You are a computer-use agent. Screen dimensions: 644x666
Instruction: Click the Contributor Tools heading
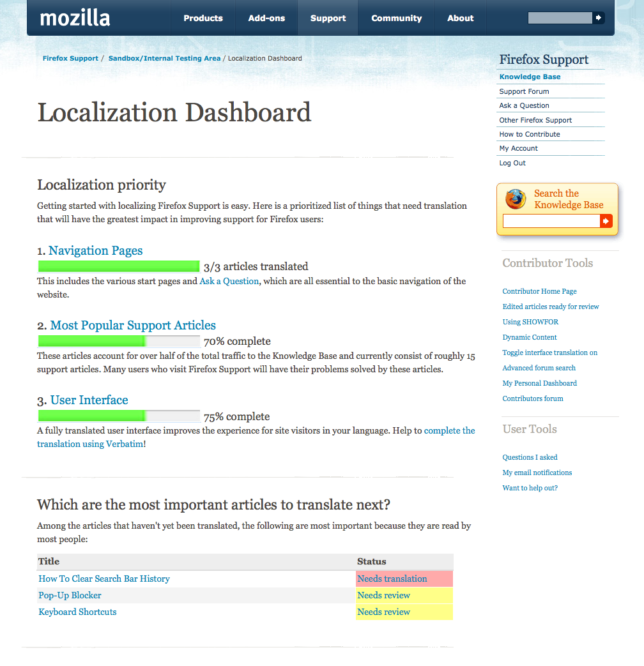coord(548,263)
